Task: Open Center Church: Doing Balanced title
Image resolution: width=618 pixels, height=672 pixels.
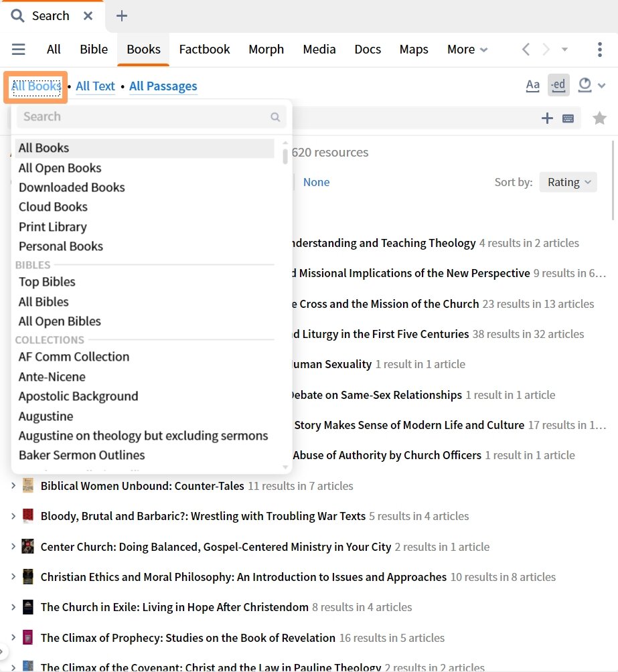Action: coord(216,547)
